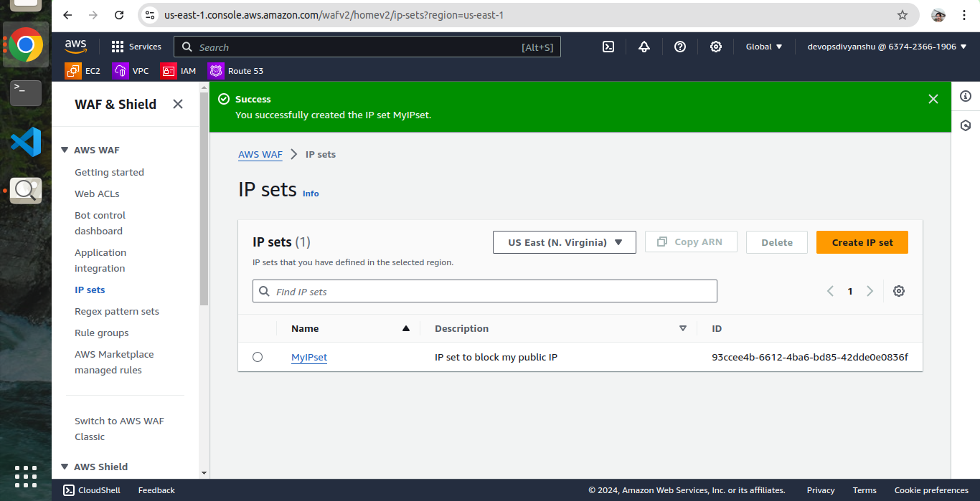Launch Visual Studio Code from the dock
The height and width of the screenshot is (501, 980).
pos(26,141)
